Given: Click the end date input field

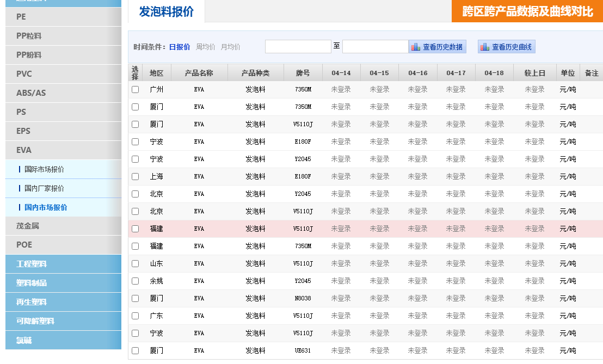Looking at the screenshot, I should click(x=375, y=47).
